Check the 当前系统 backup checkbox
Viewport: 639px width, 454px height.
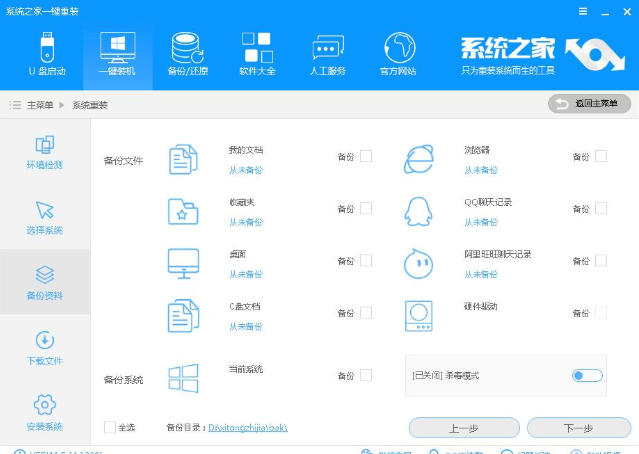pyautogui.click(x=366, y=375)
